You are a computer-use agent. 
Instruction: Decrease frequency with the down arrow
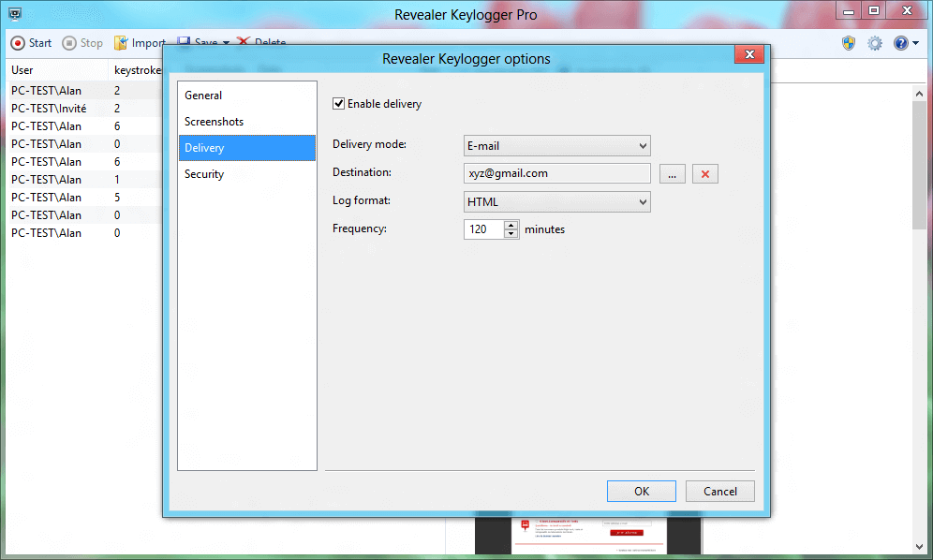511,234
